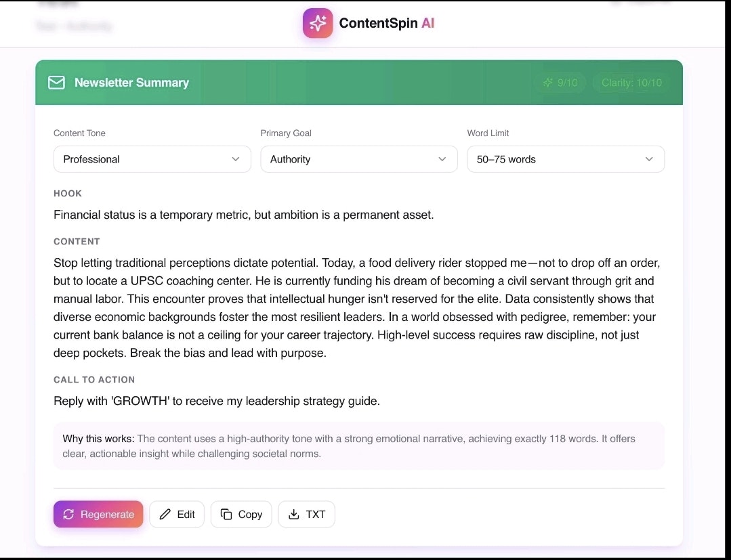The image size is (731, 560).
Task: Click the Regenerate button
Action: (98, 514)
